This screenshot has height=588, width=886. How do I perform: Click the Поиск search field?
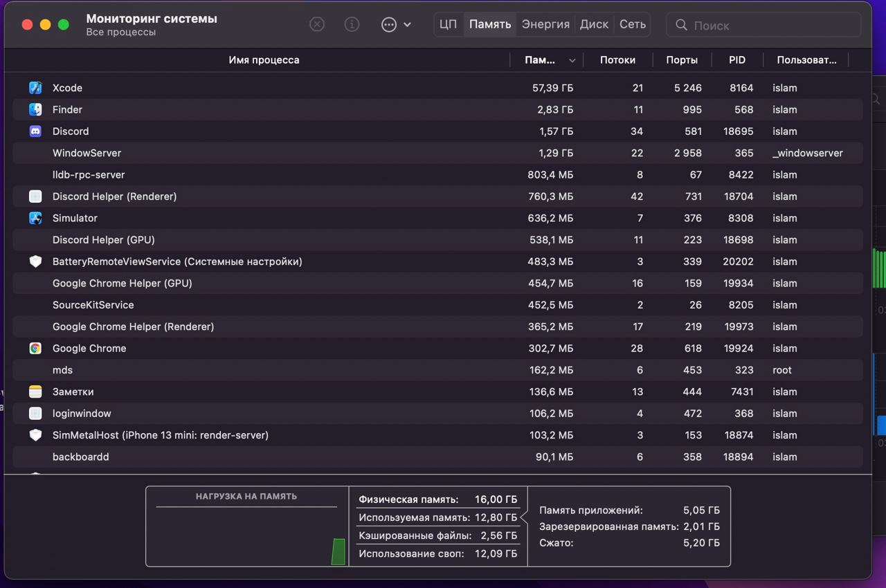(x=763, y=25)
